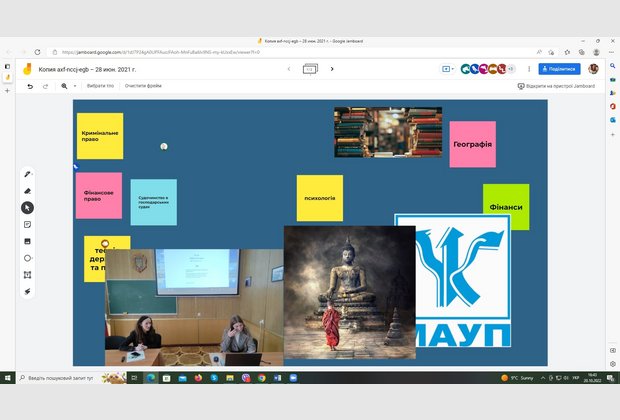Pick the Laser pointer tool
Viewport: 620px width, 420px height.
[x=28, y=292]
